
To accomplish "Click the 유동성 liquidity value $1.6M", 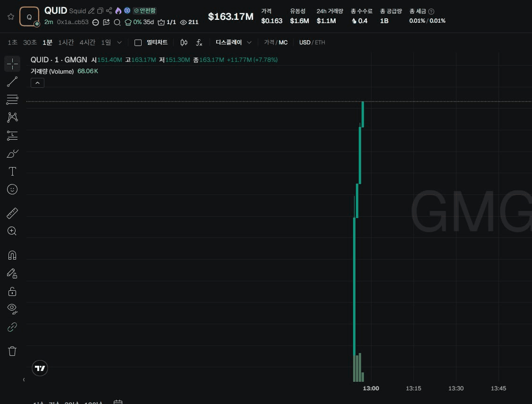I will tap(299, 21).
